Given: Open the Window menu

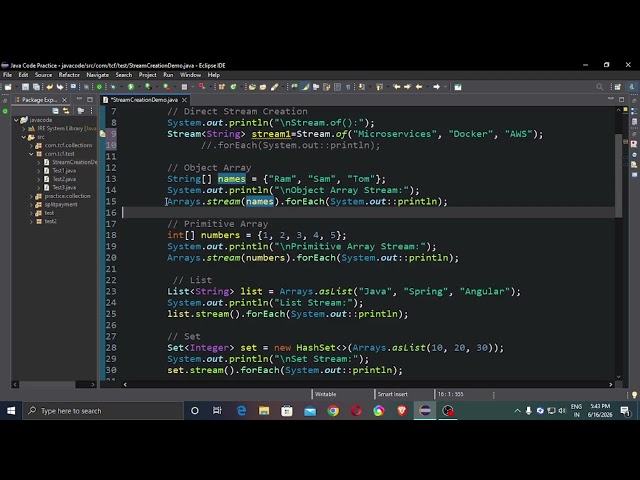Looking at the screenshot, I should pyautogui.click(x=190, y=75).
